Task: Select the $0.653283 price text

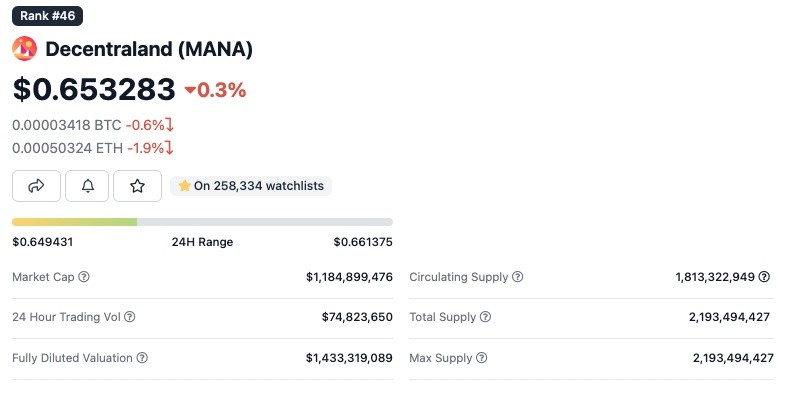Action: pos(94,89)
